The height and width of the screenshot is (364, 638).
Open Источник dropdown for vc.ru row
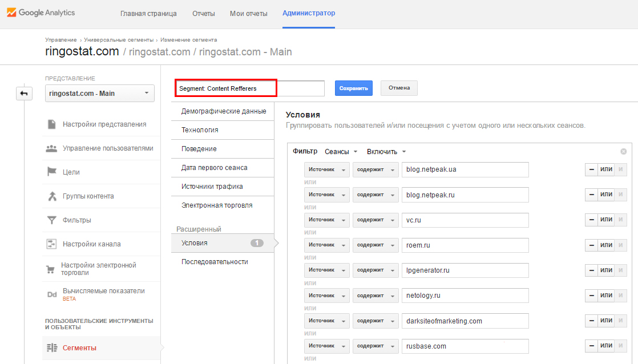327,220
